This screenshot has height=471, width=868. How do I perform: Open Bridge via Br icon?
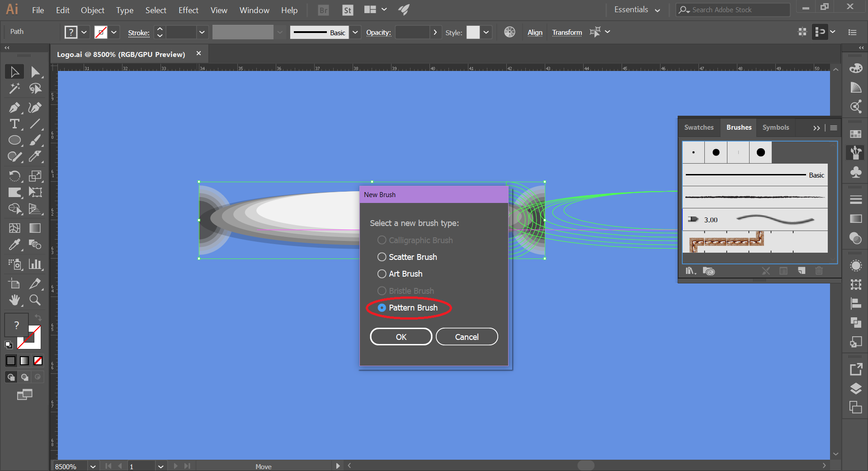pos(324,10)
